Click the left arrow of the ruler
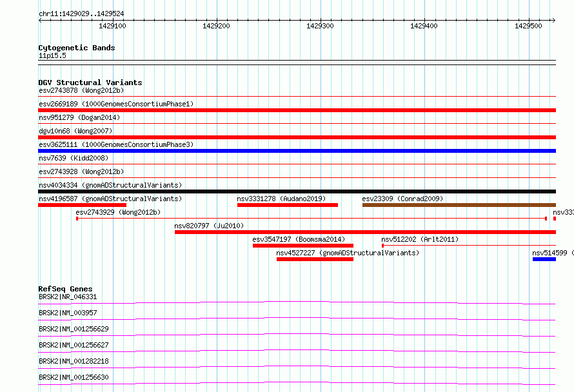 [x=40, y=20]
